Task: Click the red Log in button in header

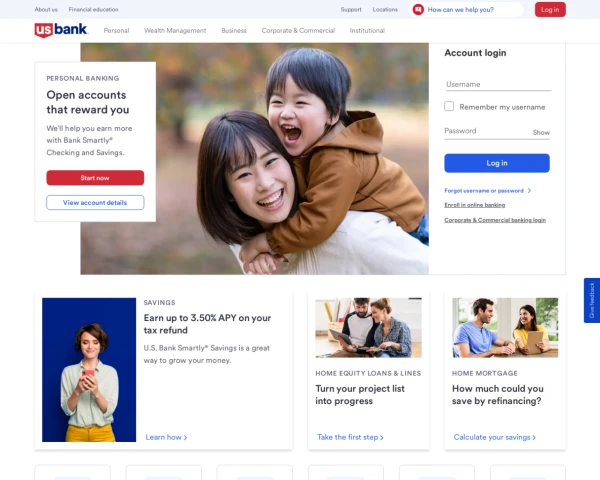Action: [x=550, y=10]
